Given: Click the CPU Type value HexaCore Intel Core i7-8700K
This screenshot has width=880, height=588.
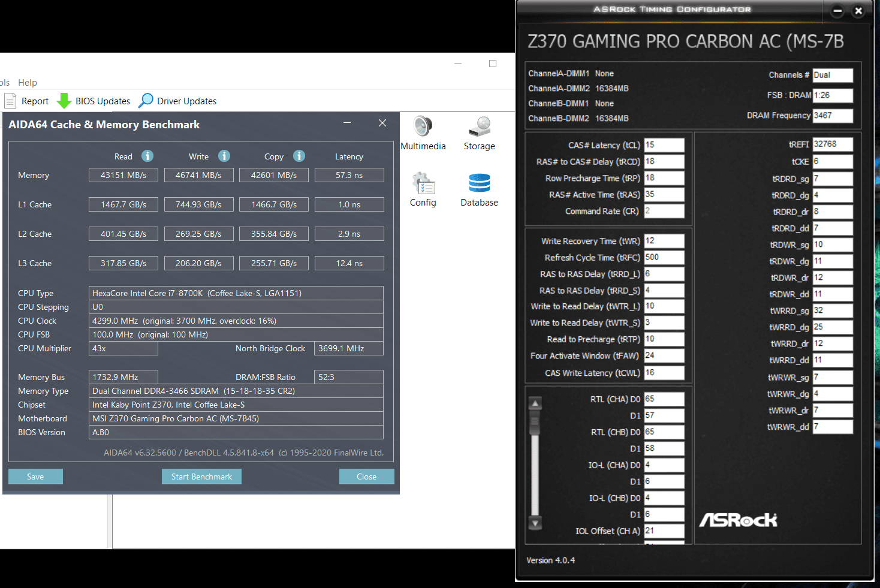Looking at the screenshot, I should [x=236, y=293].
